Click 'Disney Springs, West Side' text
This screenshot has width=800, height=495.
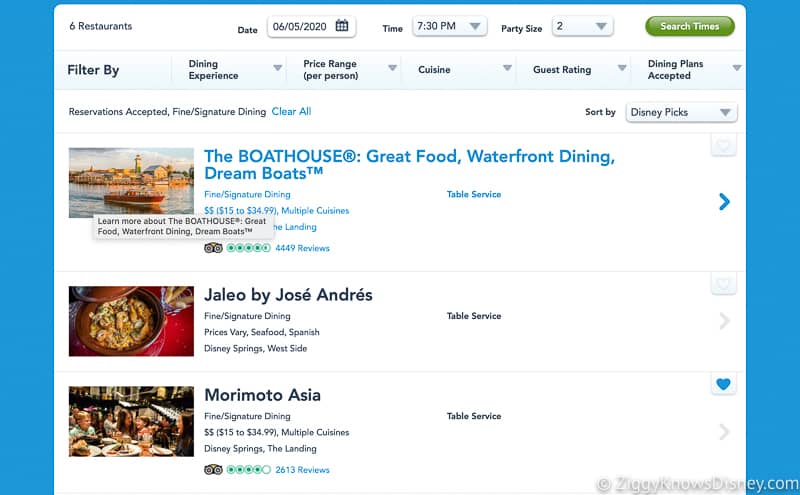click(256, 348)
